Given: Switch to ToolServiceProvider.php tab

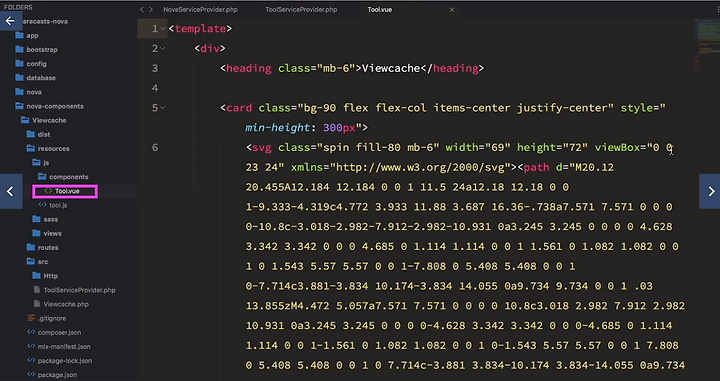Looking at the screenshot, I should tap(301, 10).
